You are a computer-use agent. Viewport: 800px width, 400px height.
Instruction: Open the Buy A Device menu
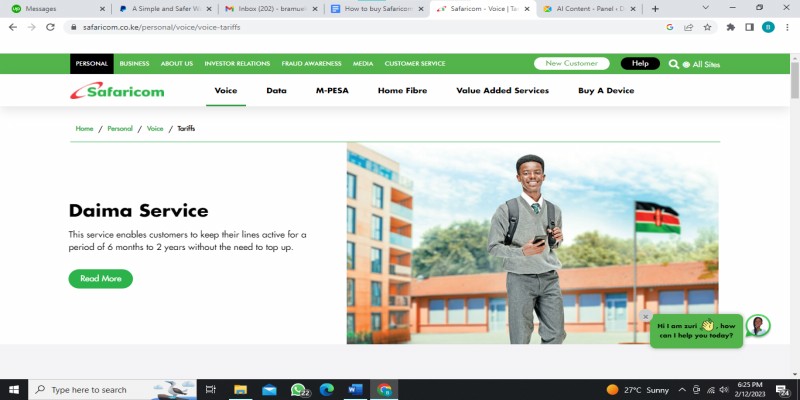point(606,91)
